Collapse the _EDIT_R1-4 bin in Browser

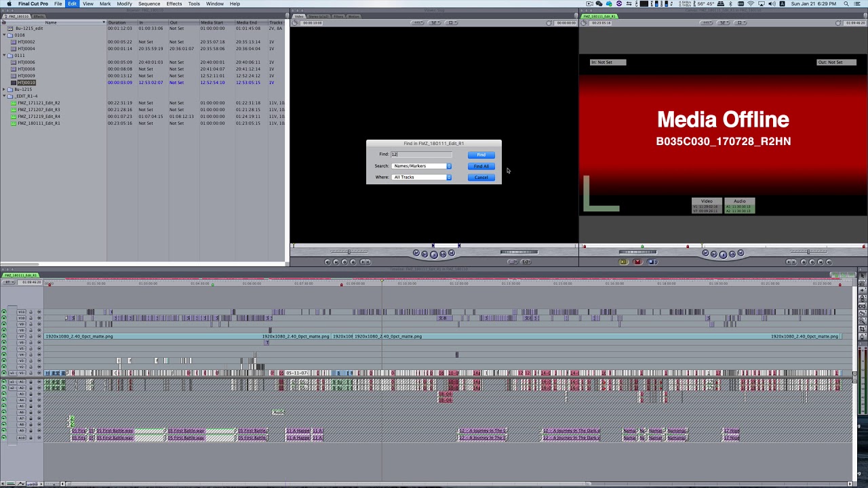click(5, 96)
